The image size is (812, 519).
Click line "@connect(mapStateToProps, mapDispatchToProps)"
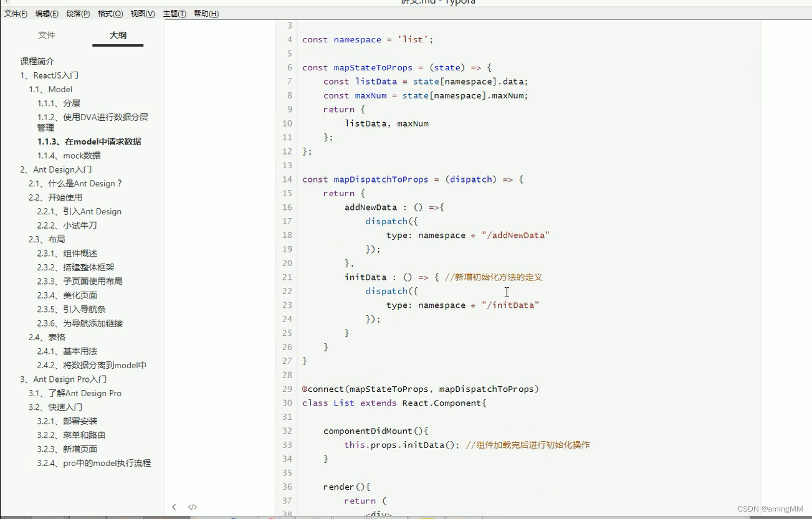421,389
